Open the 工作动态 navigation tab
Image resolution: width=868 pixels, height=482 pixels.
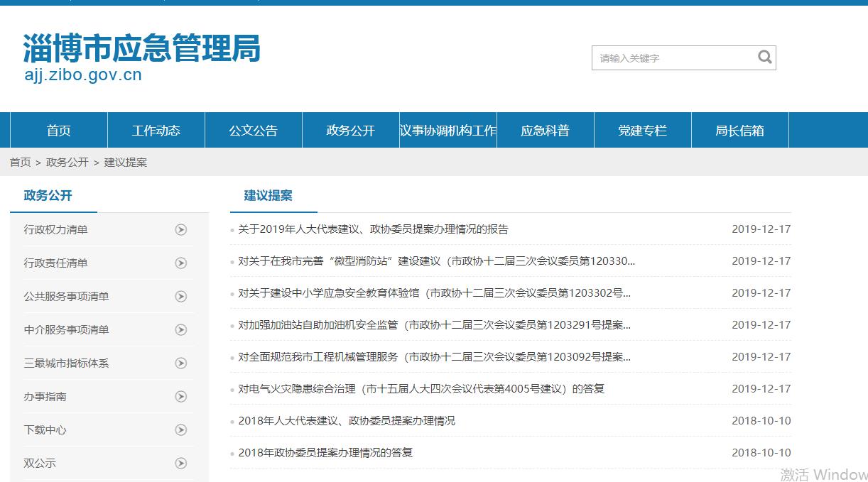(x=156, y=131)
